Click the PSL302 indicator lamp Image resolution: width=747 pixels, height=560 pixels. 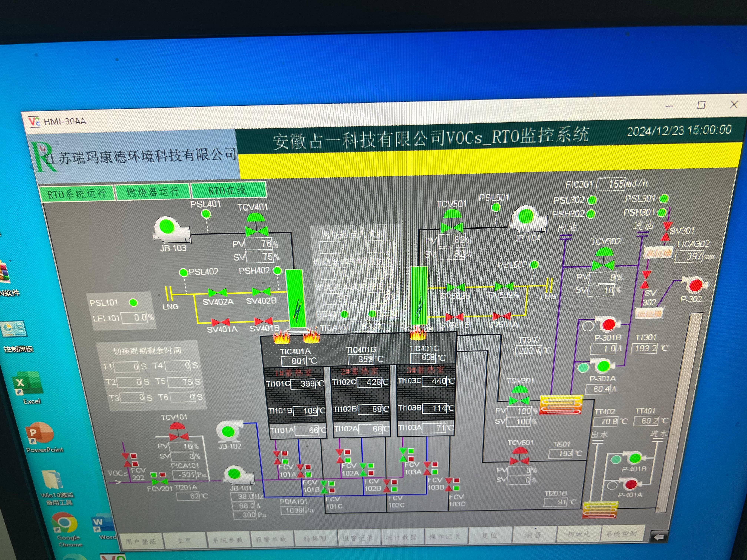click(x=592, y=200)
